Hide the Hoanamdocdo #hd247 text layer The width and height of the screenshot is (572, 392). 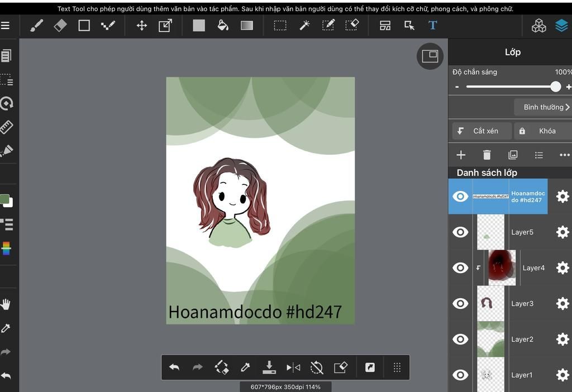pos(460,197)
